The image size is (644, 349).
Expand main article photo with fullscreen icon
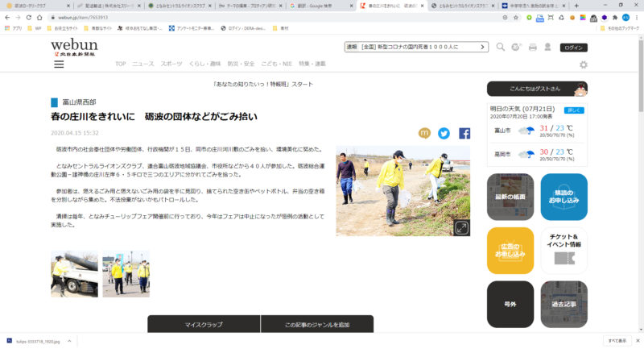point(461,228)
